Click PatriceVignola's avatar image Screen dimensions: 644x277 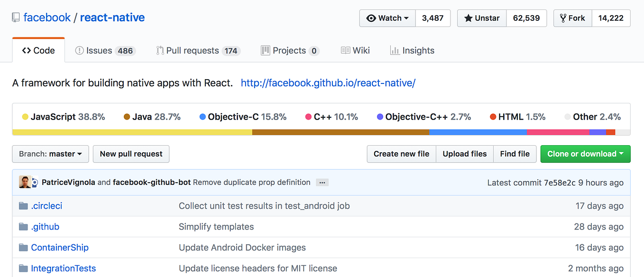tap(25, 182)
